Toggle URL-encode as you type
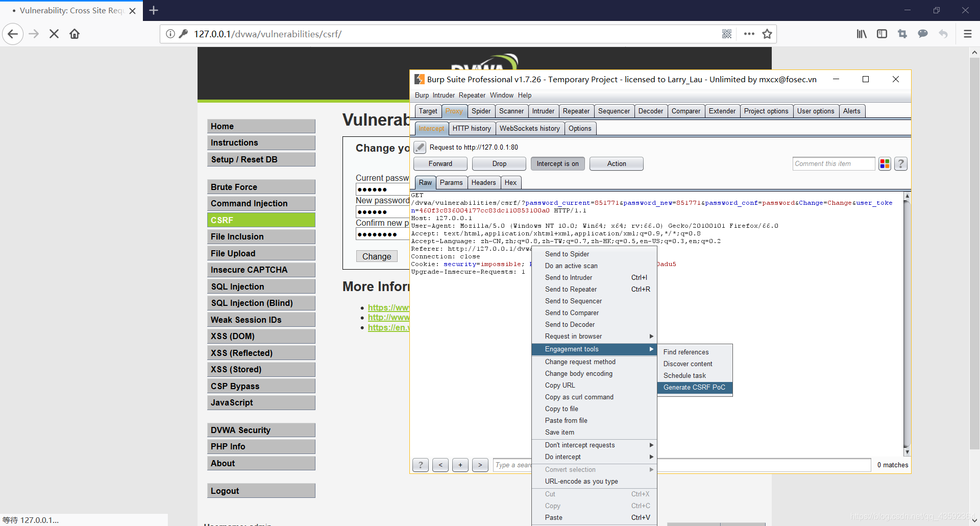The width and height of the screenshot is (980, 526). (x=594, y=482)
